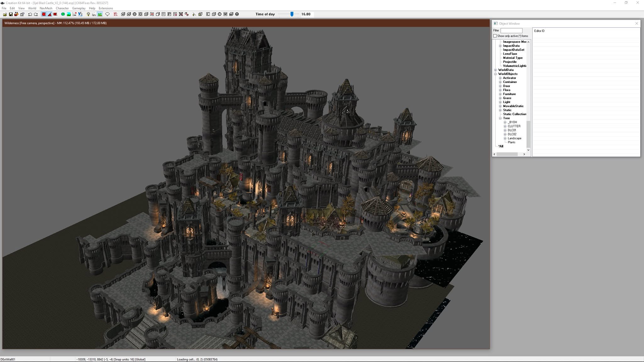644x362 pixels.
Task: Toggle the light bulb brightness icon
Action: [x=88, y=14]
